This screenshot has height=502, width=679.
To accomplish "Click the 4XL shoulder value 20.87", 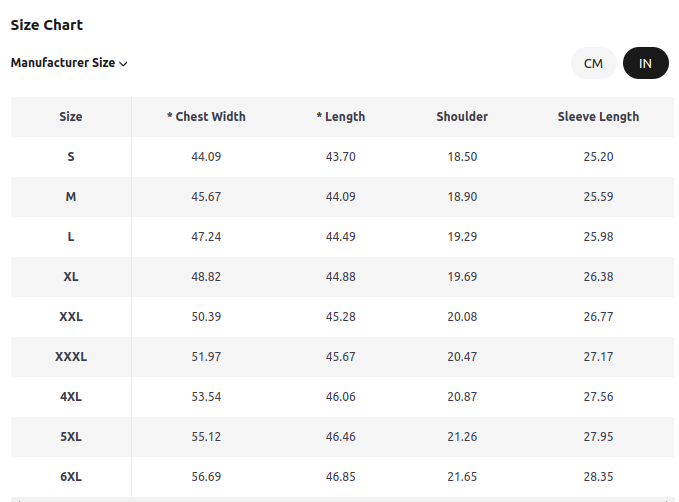I will (462, 396).
